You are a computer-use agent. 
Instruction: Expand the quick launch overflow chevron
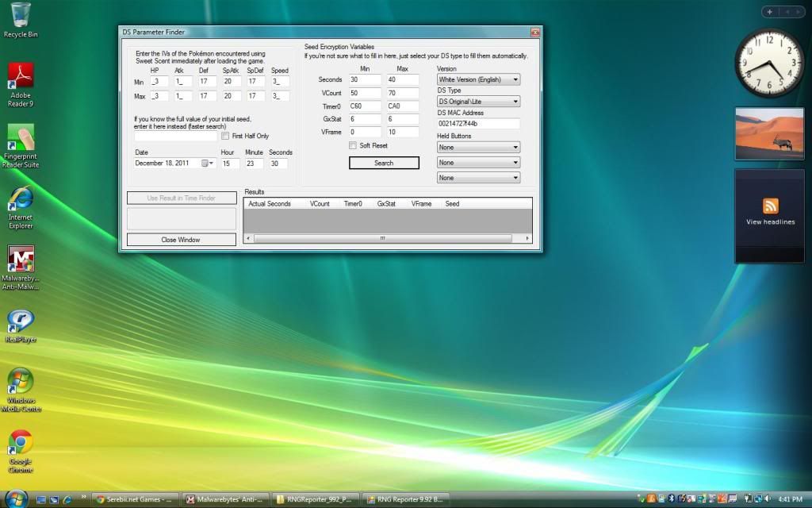pyautogui.click(x=83, y=498)
